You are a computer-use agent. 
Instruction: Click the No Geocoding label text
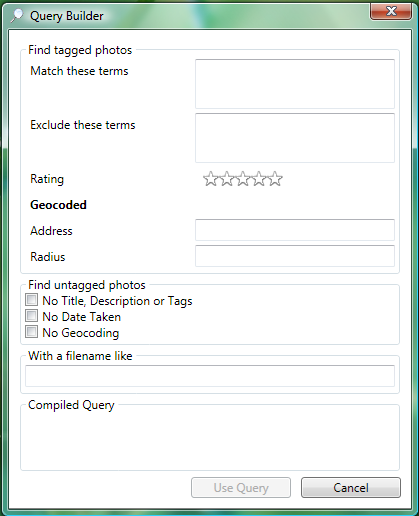click(x=81, y=333)
